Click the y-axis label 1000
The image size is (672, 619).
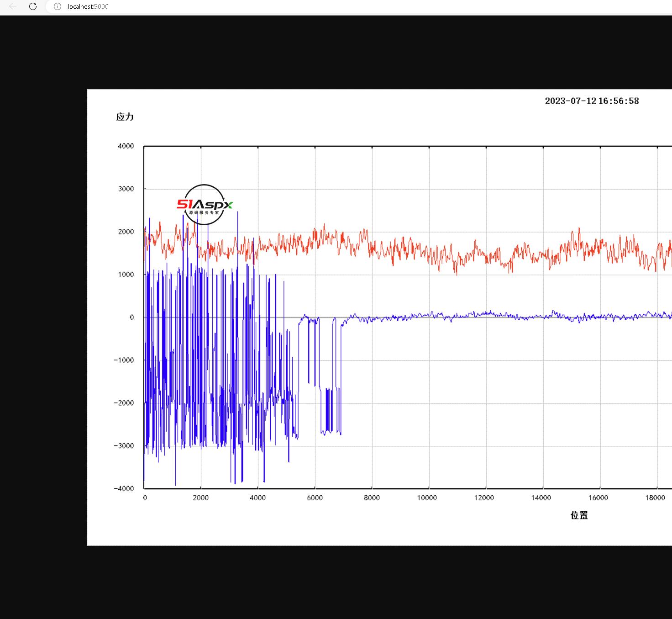[x=126, y=275]
